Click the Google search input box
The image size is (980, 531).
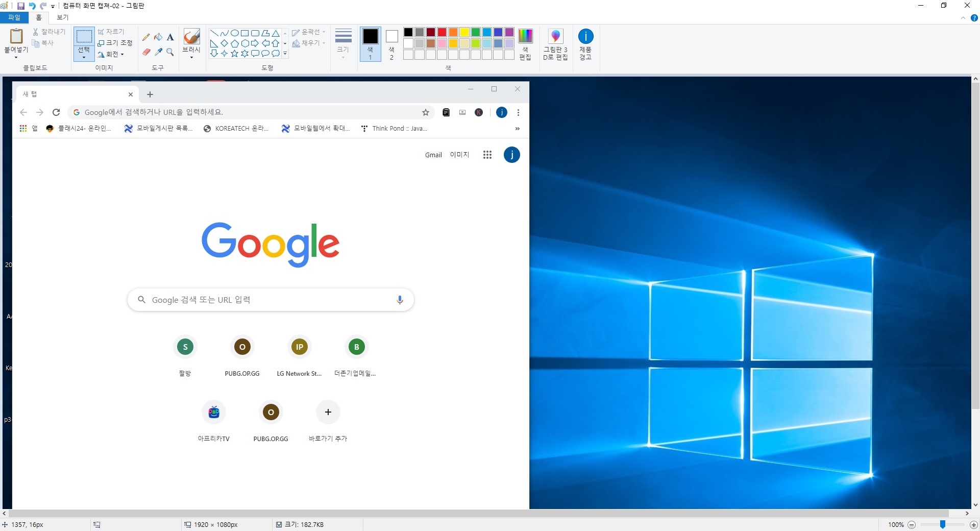point(271,300)
